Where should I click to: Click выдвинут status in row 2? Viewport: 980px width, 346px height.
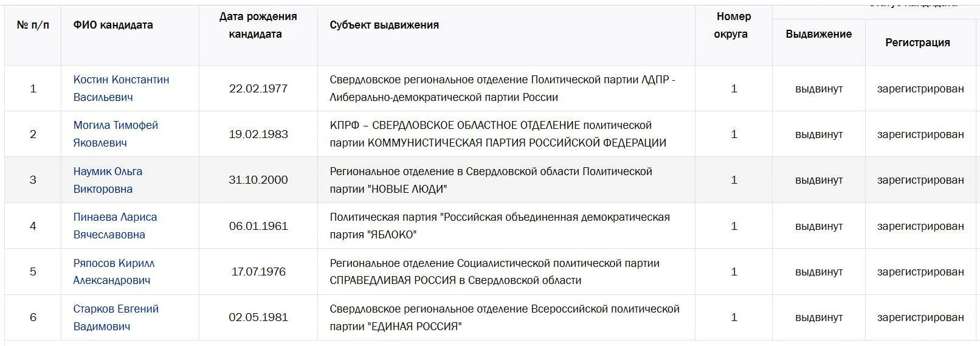coord(819,134)
